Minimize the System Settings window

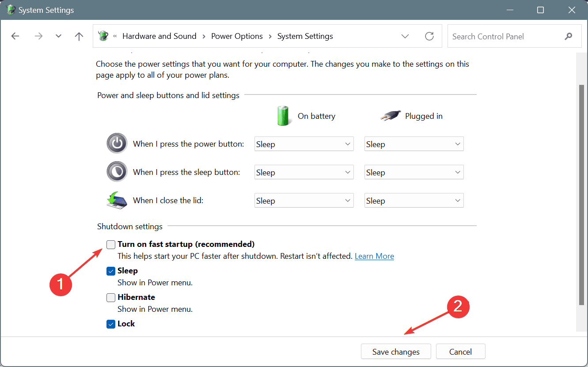tap(510, 10)
